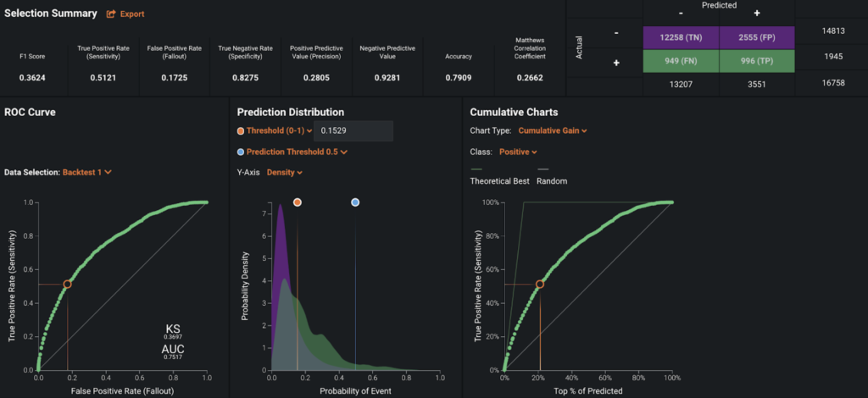Image resolution: width=868 pixels, height=398 pixels.
Task: Click the predicted negative total 13207
Action: [681, 86]
